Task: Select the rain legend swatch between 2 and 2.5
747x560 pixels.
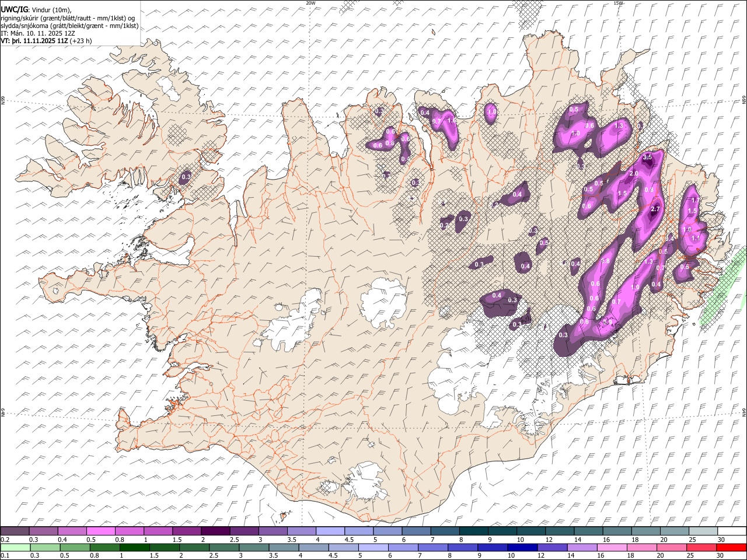Action: 194,547
